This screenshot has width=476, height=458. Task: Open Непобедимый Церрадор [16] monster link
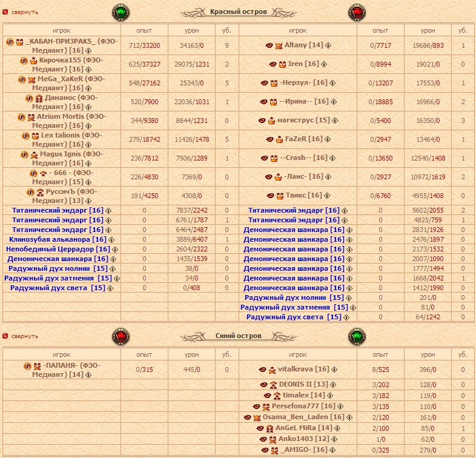58,249
